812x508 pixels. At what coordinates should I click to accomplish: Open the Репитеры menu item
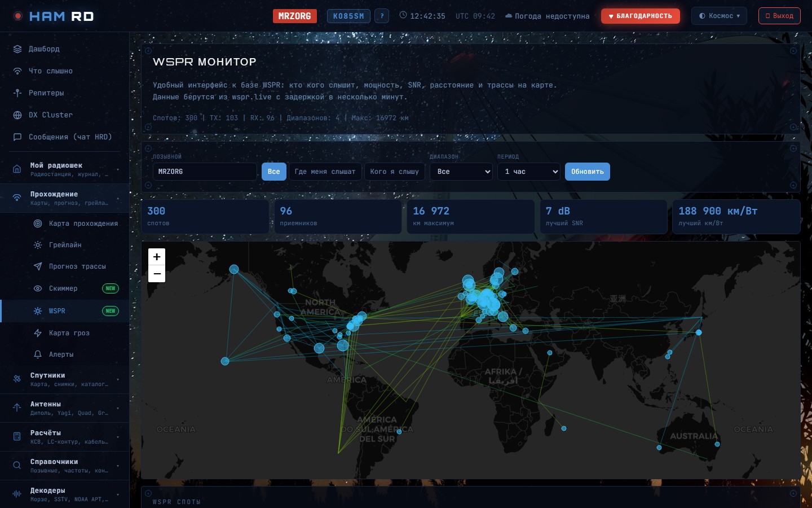click(65, 93)
